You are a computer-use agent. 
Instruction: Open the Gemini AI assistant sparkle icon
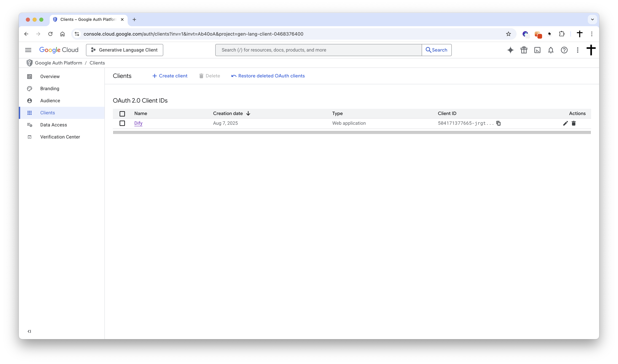tap(510, 50)
